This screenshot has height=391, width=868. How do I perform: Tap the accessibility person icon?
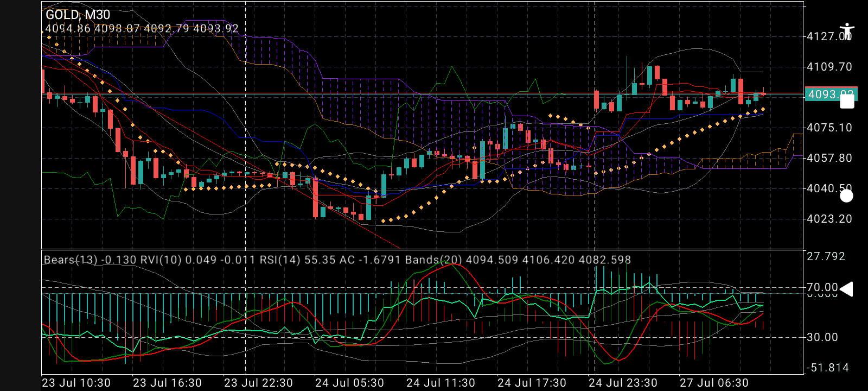click(846, 31)
